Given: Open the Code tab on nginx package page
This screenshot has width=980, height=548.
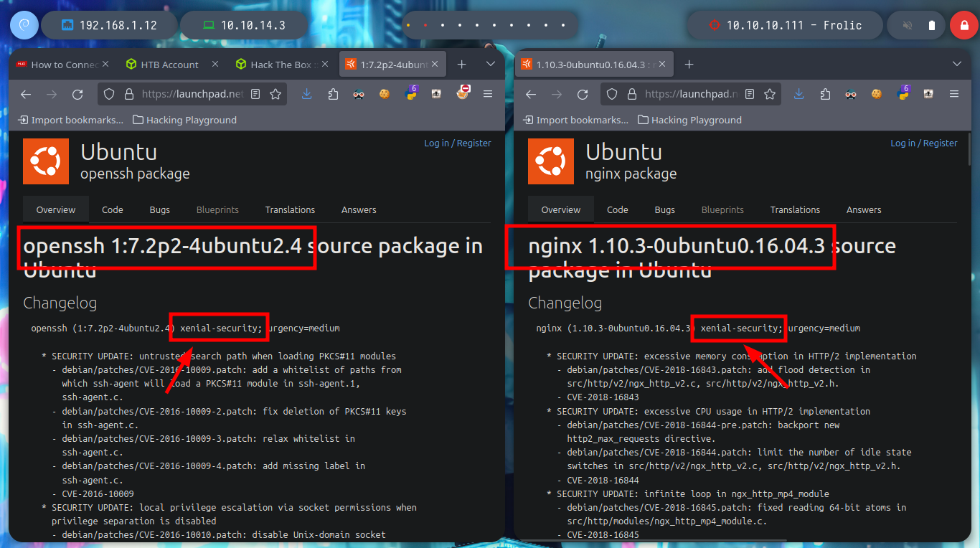Looking at the screenshot, I should pos(618,209).
